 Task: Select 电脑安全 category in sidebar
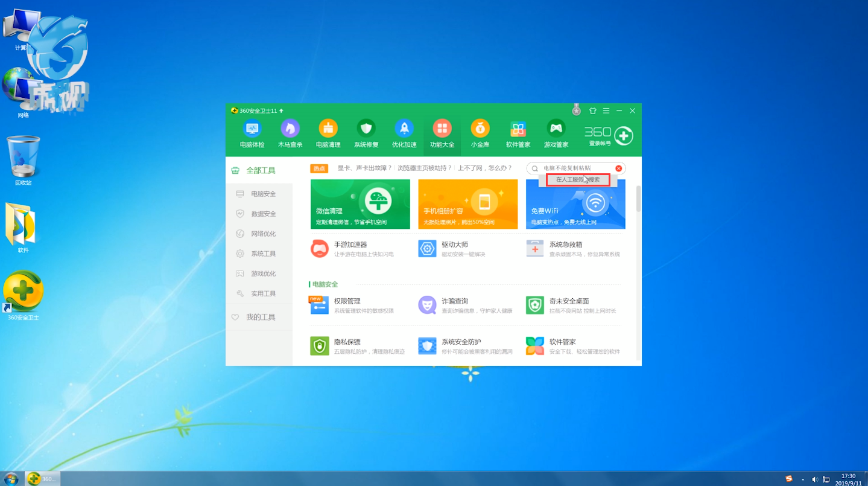point(256,194)
